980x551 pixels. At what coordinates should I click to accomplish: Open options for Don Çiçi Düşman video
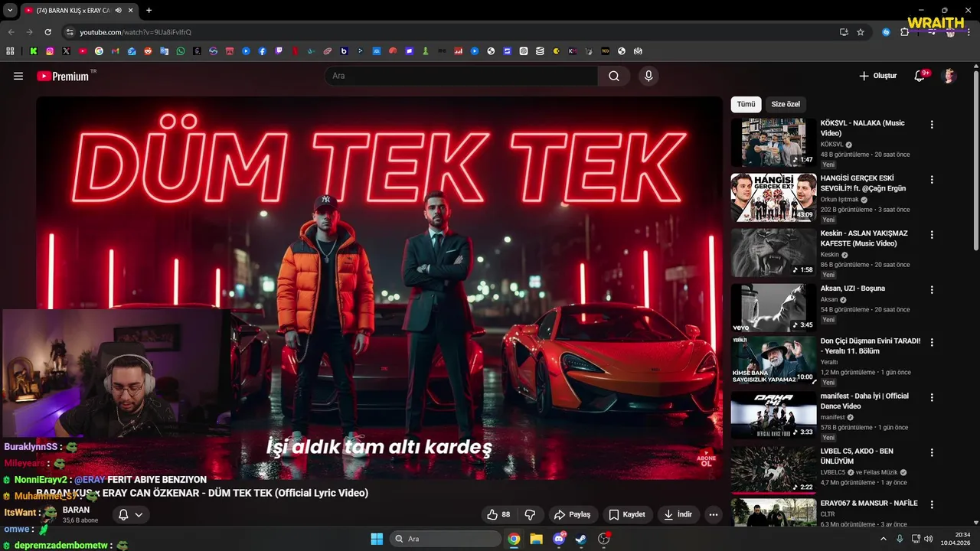point(932,342)
